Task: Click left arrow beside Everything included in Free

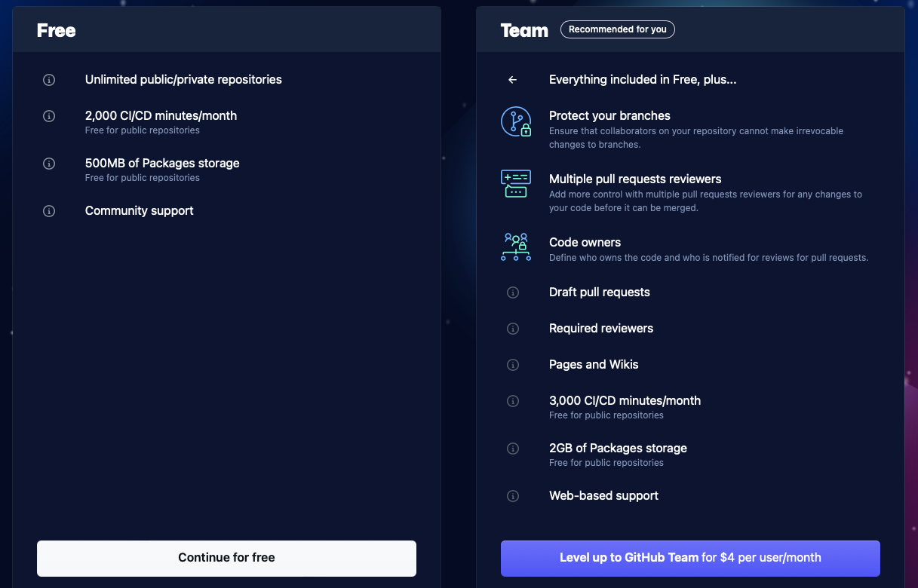Action: point(513,80)
